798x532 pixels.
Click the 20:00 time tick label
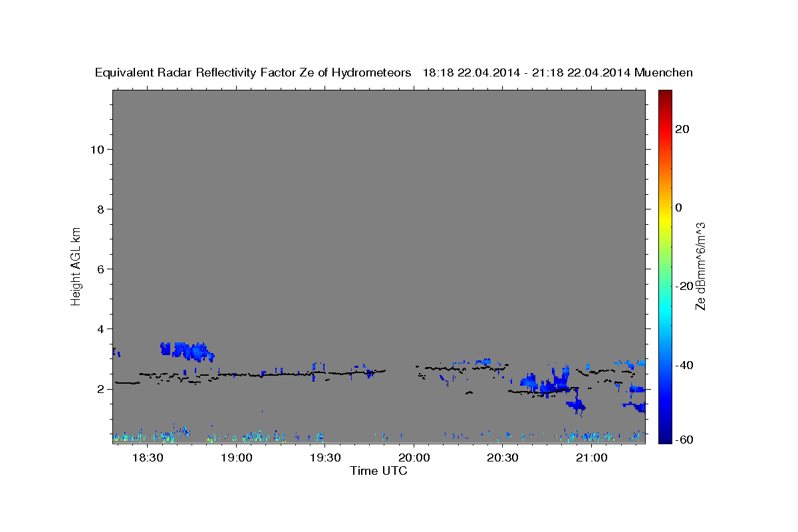(414, 458)
